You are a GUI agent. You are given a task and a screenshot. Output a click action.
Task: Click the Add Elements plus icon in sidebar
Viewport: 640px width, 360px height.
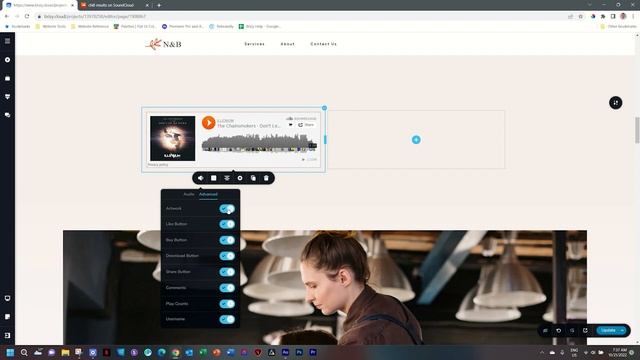[7, 60]
